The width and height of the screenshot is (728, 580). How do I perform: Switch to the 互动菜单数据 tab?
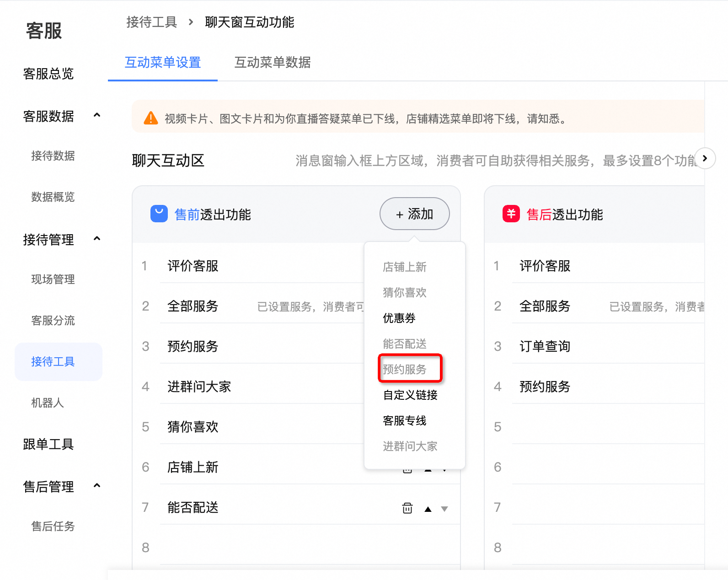[273, 62]
